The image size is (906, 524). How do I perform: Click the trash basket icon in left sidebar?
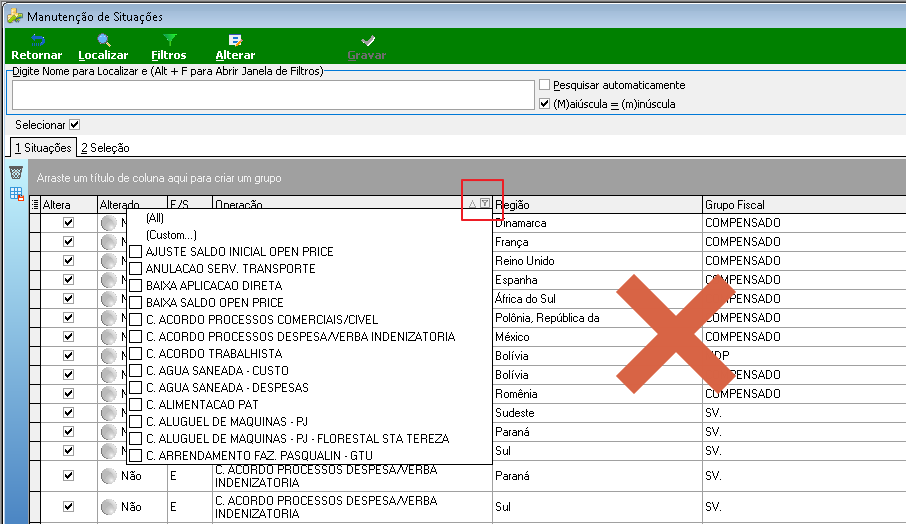click(16, 172)
